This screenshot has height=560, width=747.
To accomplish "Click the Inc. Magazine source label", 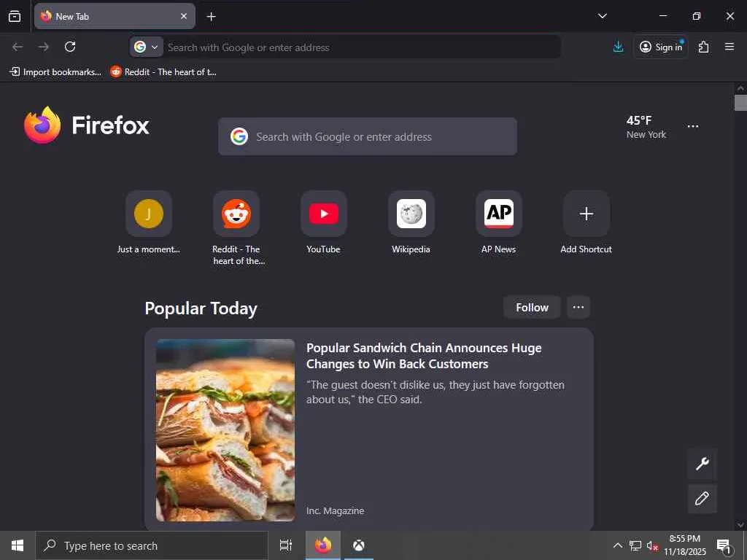I will point(335,510).
